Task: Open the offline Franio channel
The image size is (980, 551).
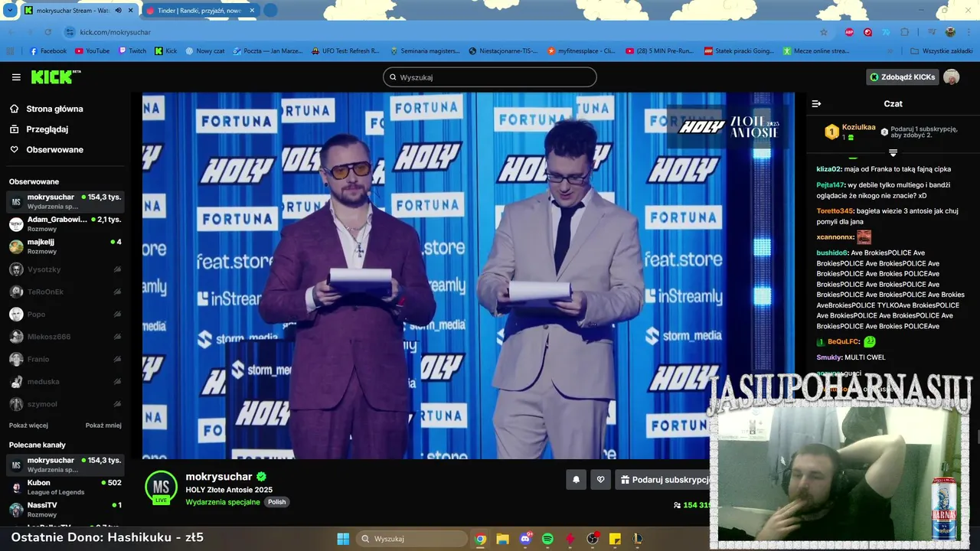Action: click(65, 359)
